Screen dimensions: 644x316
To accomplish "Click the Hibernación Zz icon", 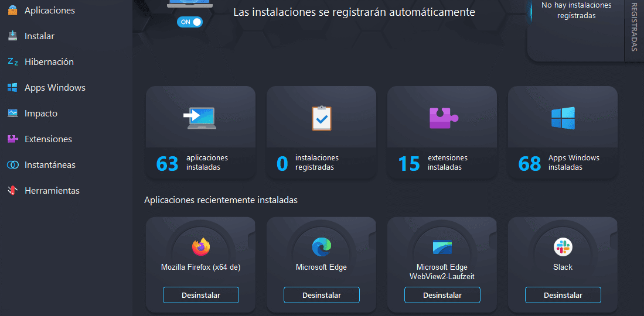I will [13, 62].
